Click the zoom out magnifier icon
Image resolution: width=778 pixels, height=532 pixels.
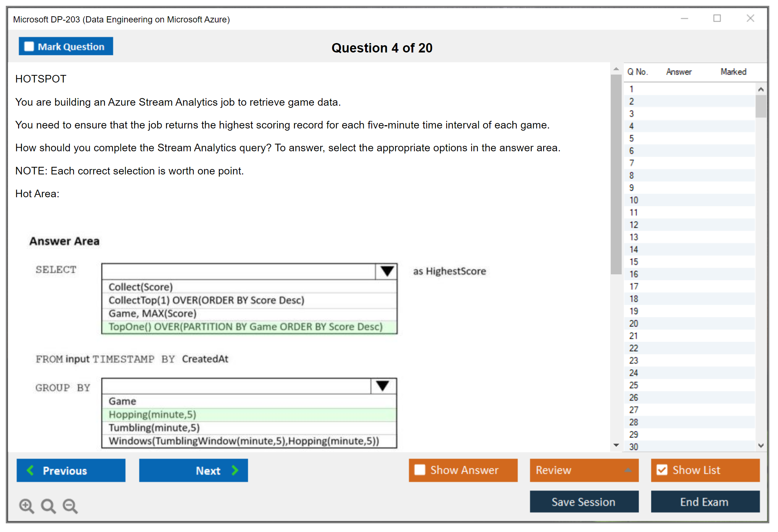coord(70,506)
